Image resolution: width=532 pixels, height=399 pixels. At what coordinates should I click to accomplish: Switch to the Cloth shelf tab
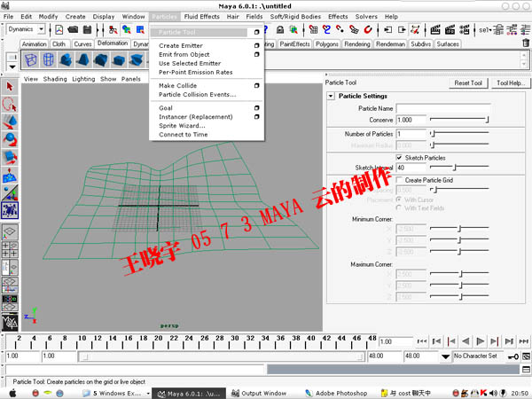(59, 44)
